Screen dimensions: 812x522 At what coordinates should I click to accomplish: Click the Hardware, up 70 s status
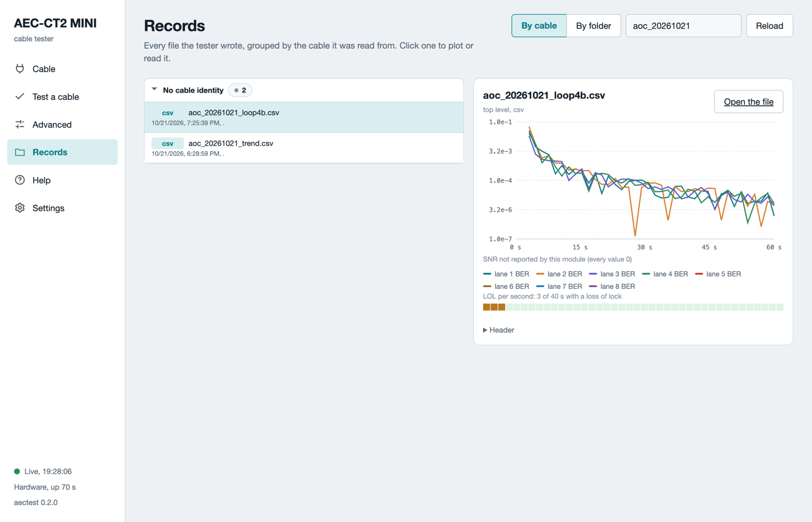tap(45, 487)
